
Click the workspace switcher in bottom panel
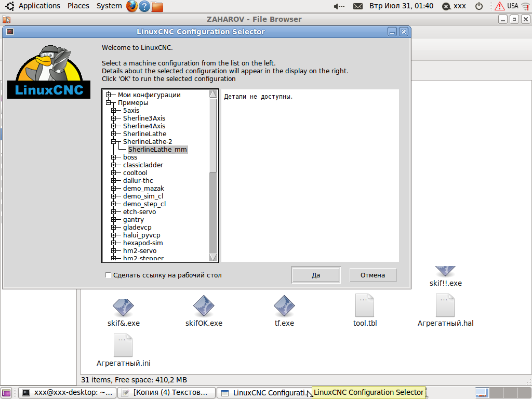click(503, 393)
